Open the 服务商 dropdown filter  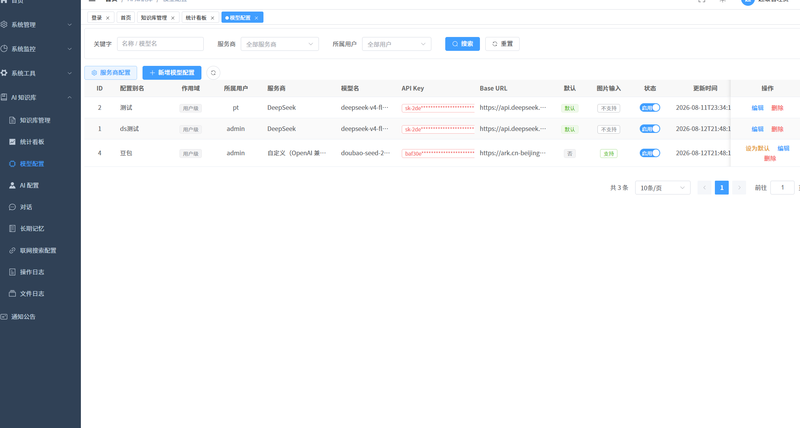tap(280, 44)
